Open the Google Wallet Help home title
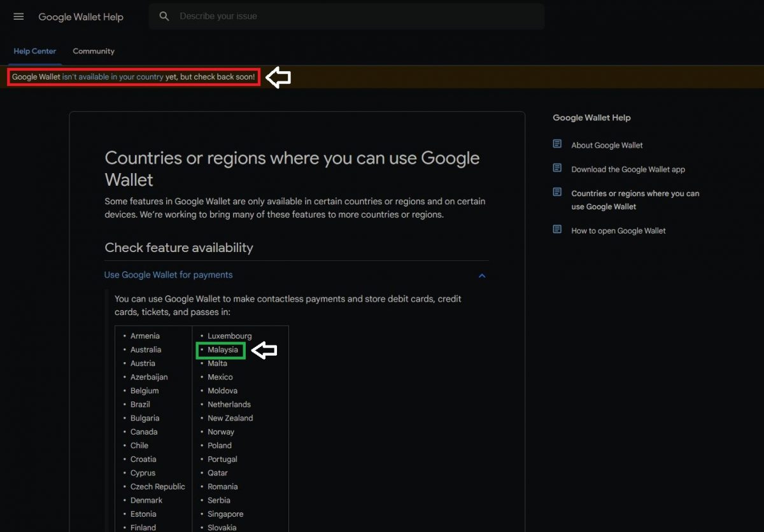The image size is (764, 532). point(81,17)
